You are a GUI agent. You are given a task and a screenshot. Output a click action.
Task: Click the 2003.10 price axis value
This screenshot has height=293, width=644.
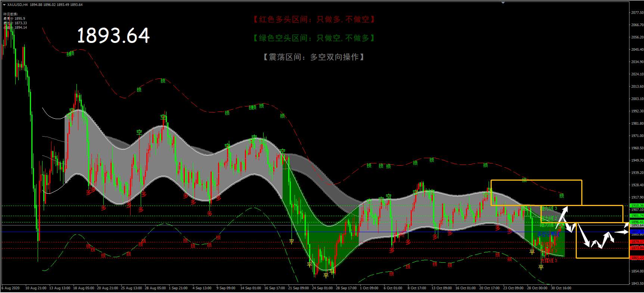point(637,99)
